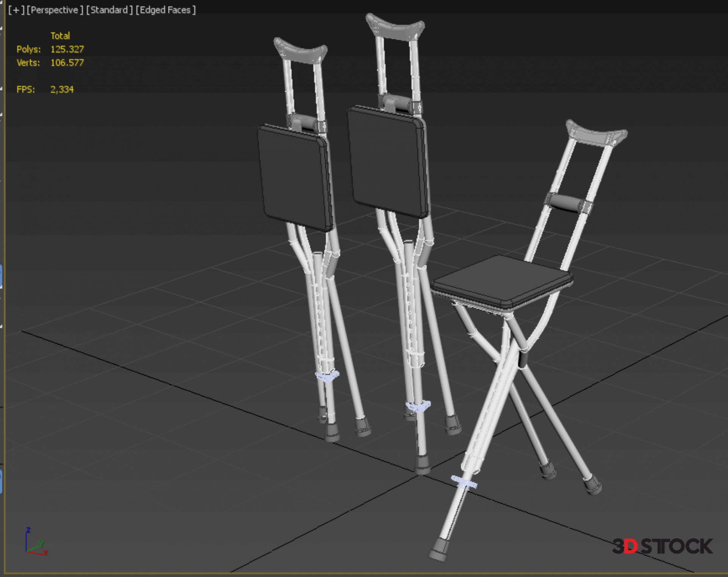This screenshot has height=577, width=728.
Task: Click the 3DSTOCK watermark logo
Action: pyautogui.click(x=662, y=546)
